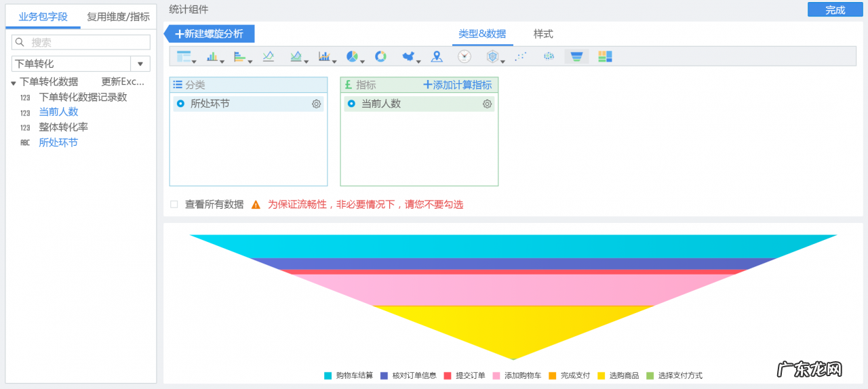Open the pie chart subtype arrow
Image resolution: width=868 pixels, height=389 pixels.
(362, 61)
